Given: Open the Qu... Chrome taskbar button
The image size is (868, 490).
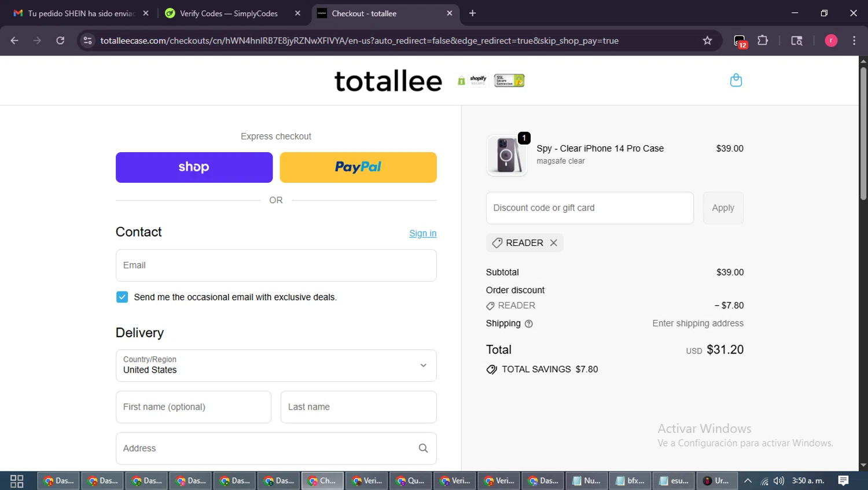Looking at the screenshot, I should 410,481.
